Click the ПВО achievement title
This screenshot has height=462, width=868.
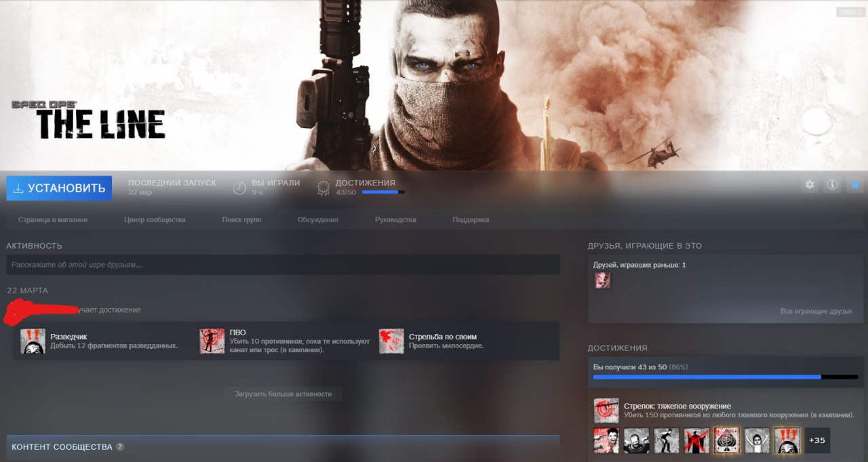pos(237,332)
